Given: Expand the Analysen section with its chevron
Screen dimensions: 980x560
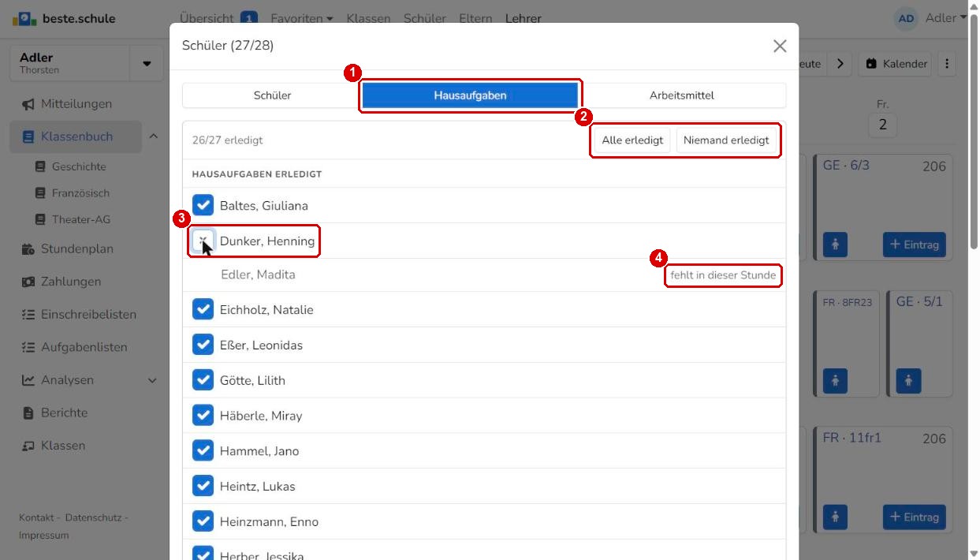Looking at the screenshot, I should pos(153,380).
